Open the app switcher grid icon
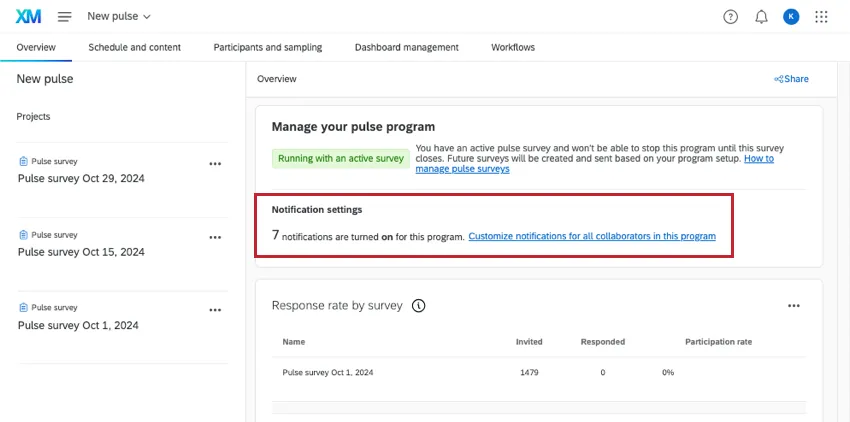This screenshot has width=850, height=422. pos(822,17)
